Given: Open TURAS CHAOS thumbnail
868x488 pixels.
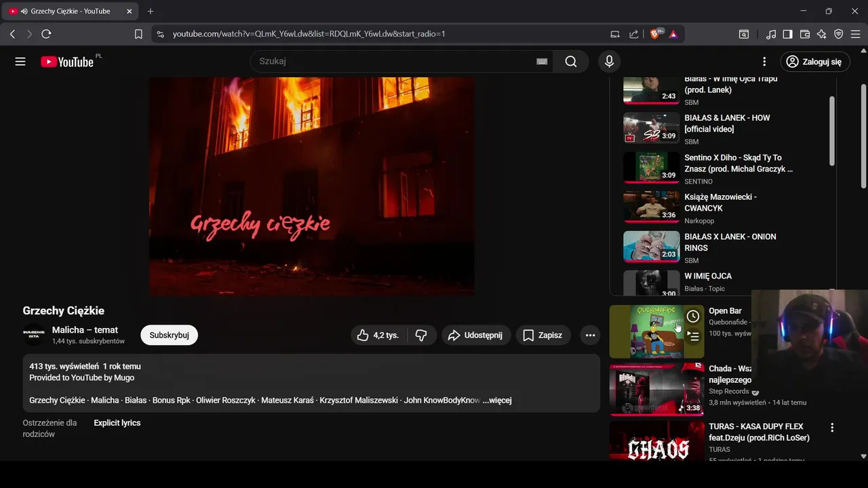Looking at the screenshot, I should [x=656, y=441].
